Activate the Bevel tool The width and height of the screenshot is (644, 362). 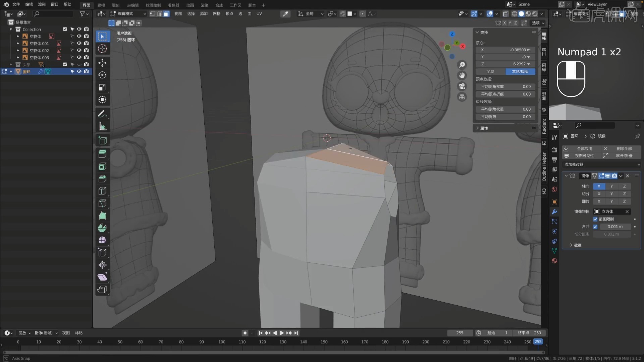click(x=103, y=179)
